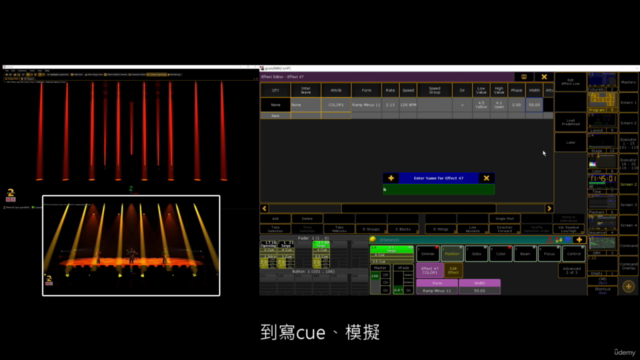
Task: Click the Advanced 2 of 3 button
Action: pyautogui.click(x=571, y=270)
